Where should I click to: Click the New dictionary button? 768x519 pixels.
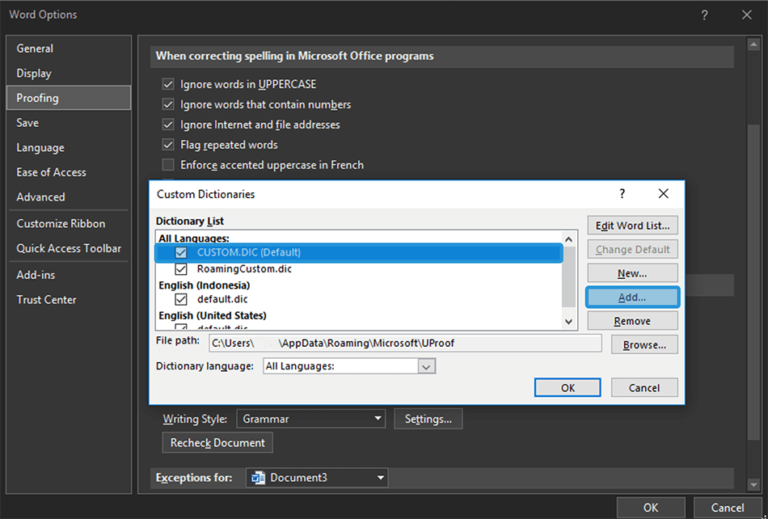[632, 273]
